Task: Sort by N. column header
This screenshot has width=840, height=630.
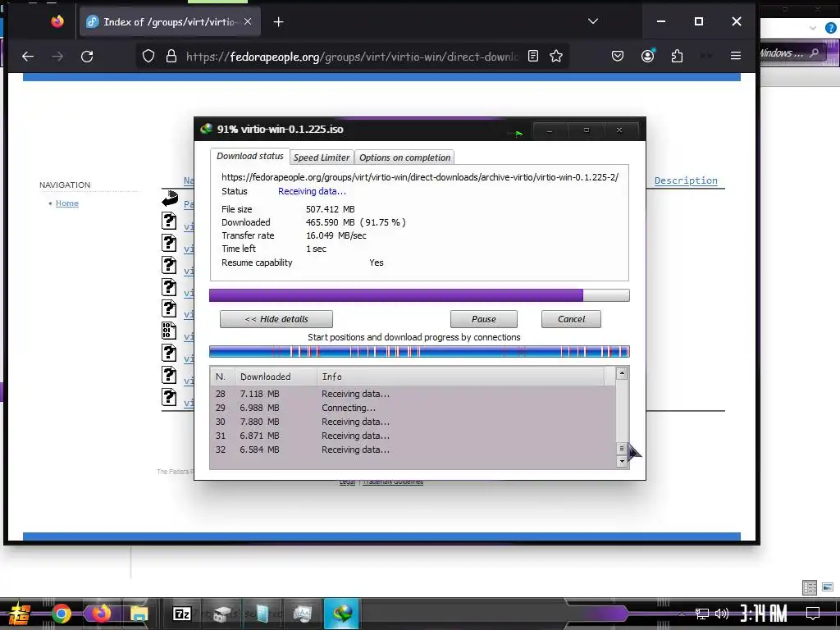Action: pos(222,377)
